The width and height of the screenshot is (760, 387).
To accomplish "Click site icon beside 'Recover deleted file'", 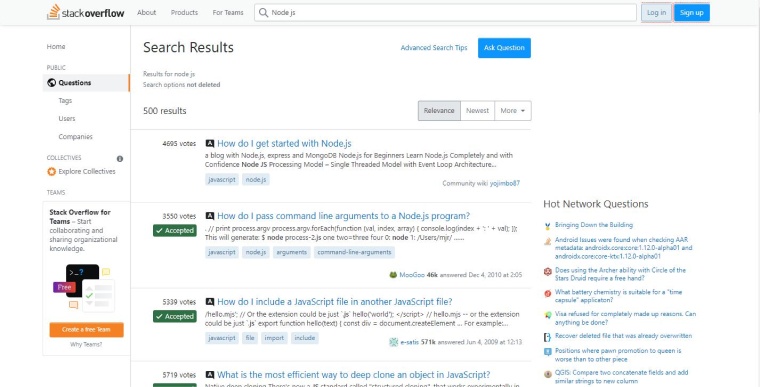I will 548,337.
